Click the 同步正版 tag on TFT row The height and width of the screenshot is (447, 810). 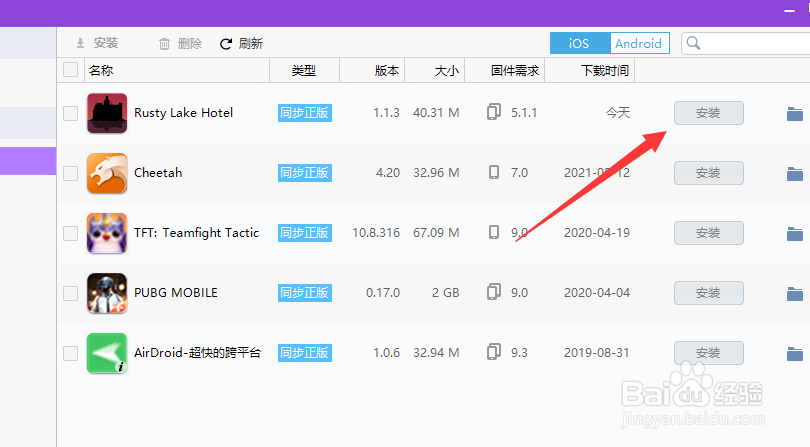(x=305, y=233)
